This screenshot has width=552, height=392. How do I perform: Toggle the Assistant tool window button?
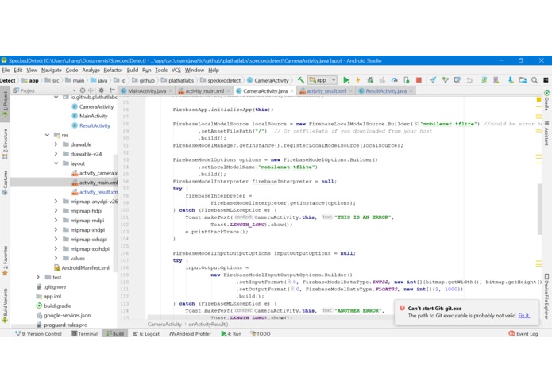[546, 133]
